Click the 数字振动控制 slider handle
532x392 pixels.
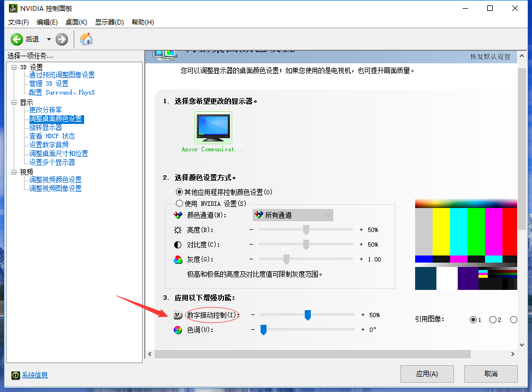[308, 315]
